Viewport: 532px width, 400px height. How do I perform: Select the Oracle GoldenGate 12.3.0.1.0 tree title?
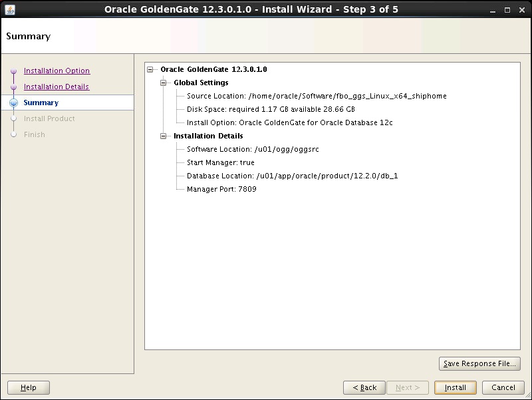click(x=213, y=69)
